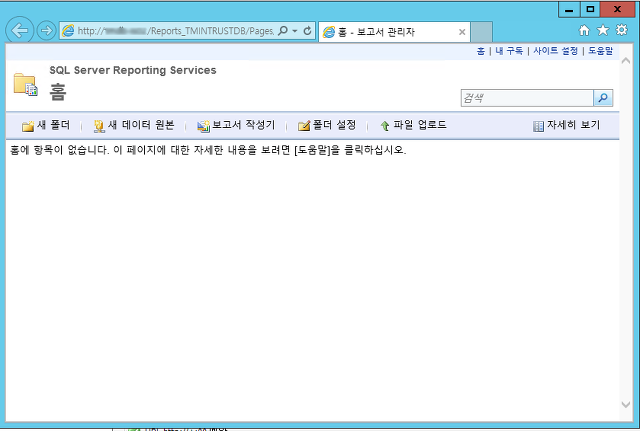Go back with the browser back arrow
This screenshot has height=431, width=640.
(20, 30)
